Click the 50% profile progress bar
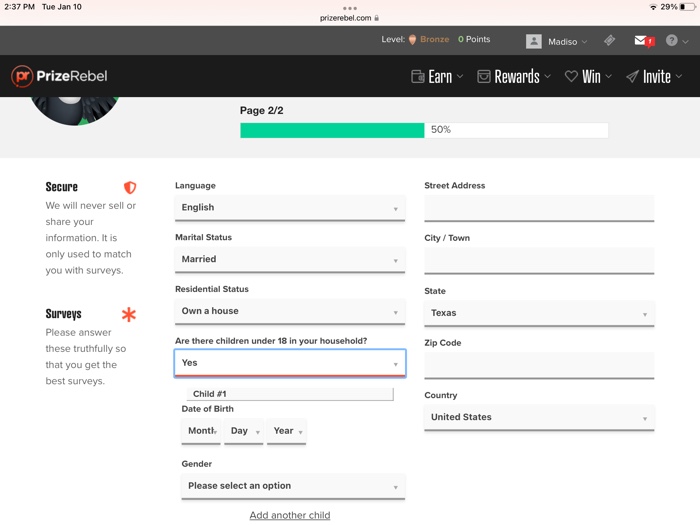700x525 pixels. pos(424,130)
